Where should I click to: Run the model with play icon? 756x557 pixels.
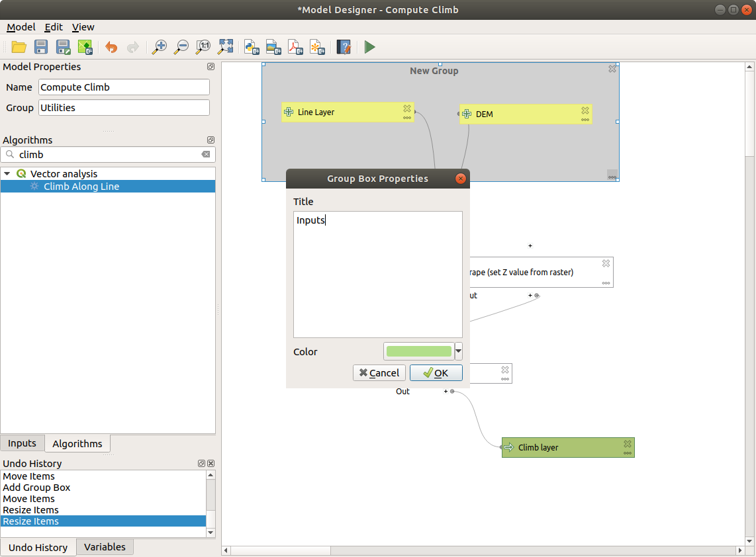369,47
